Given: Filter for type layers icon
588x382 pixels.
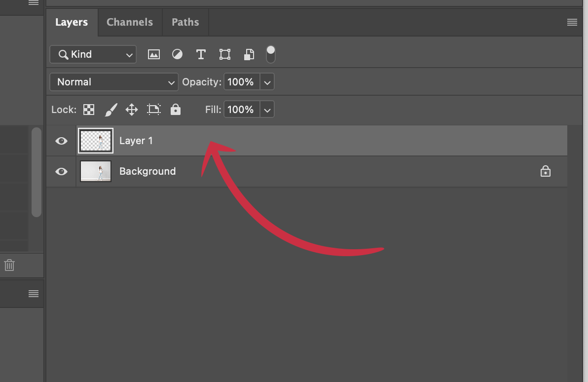Looking at the screenshot, I should click(201, 55).
